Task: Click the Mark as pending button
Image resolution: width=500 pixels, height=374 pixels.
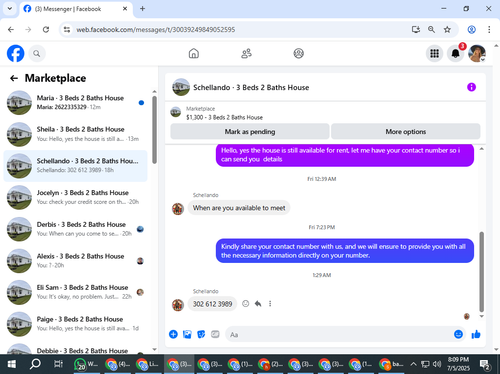Action: 250,132
